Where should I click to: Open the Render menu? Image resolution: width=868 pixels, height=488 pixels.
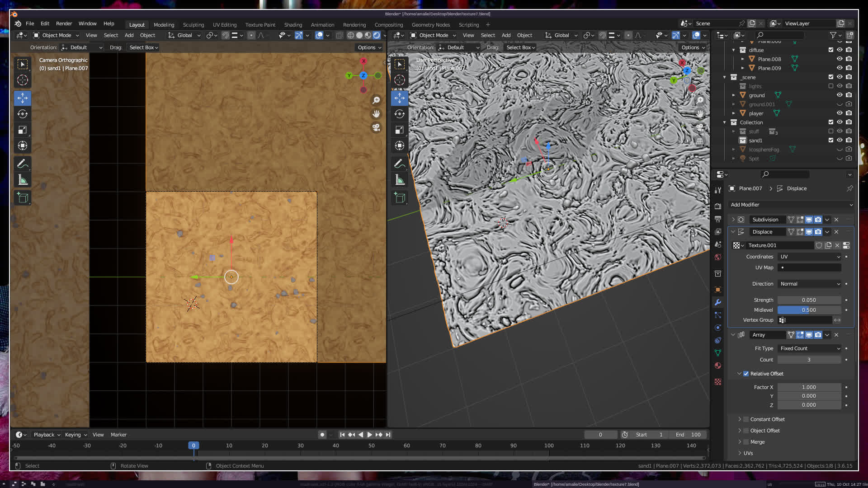click(64, 23)
